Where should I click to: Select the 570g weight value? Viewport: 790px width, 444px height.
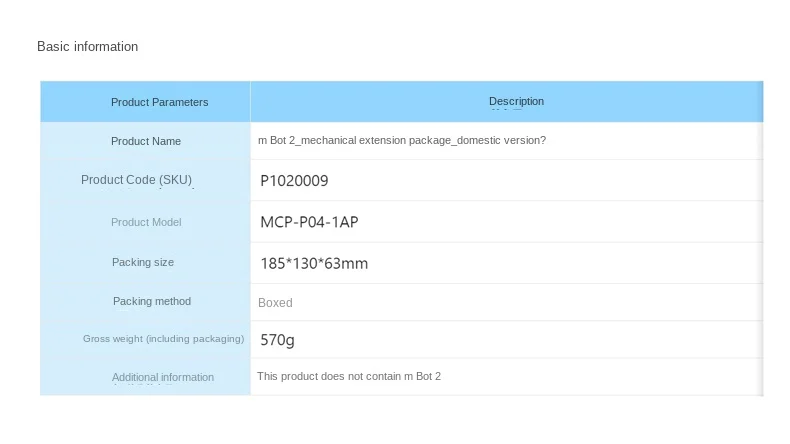tap(277, 340)
